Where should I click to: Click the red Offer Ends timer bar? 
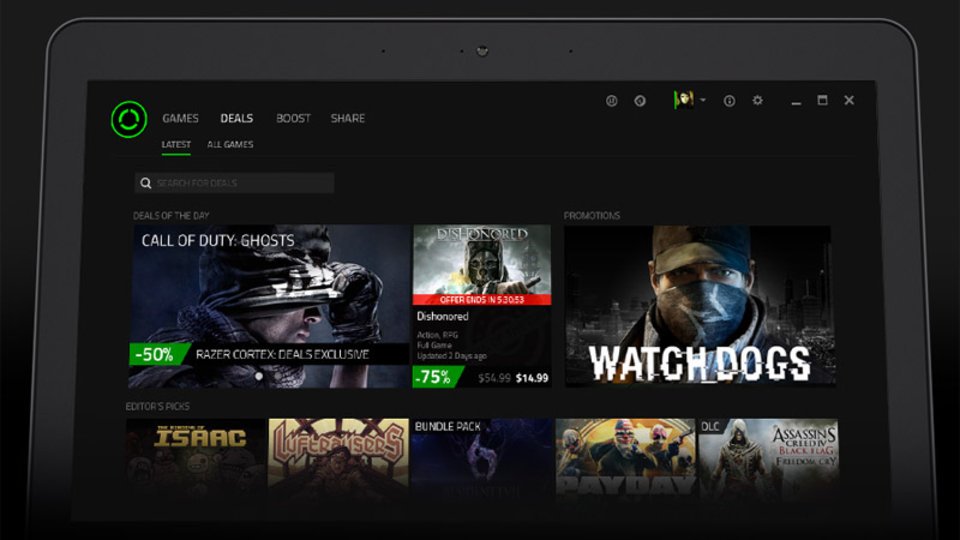click(x=482, y=300)
